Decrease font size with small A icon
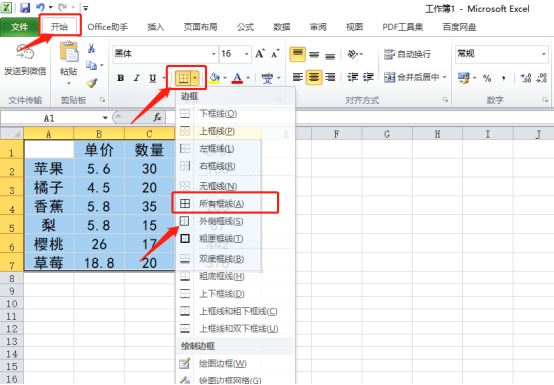This screenshot has width=554, height=385. (x=275, y=54)
